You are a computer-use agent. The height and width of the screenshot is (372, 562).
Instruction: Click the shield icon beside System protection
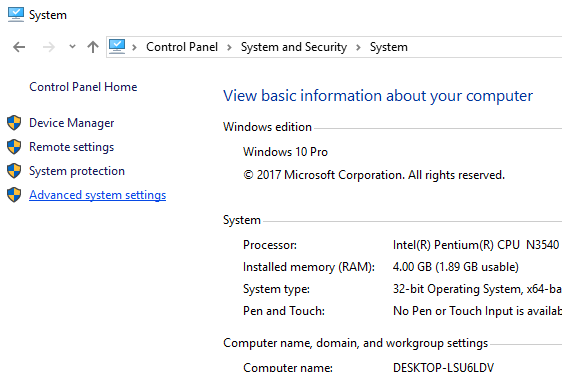tap(14, 171)
